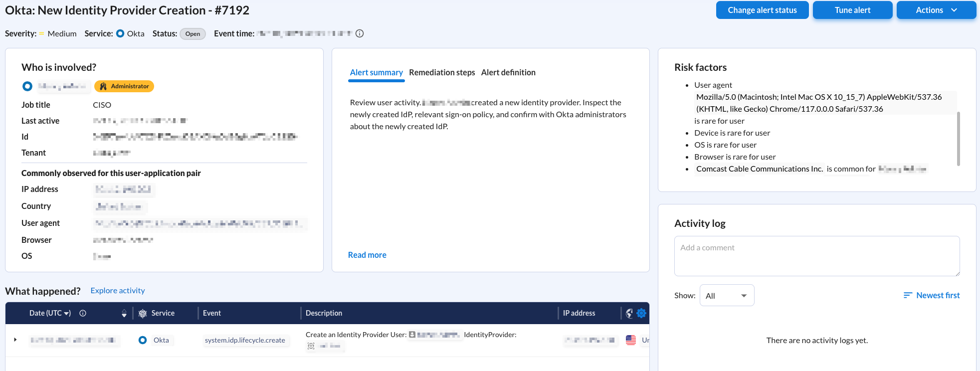Expand the system.idp.lifecycle.create event row
Screen dimensions: 980x371
pyautogui.click(x=15, y=340)
